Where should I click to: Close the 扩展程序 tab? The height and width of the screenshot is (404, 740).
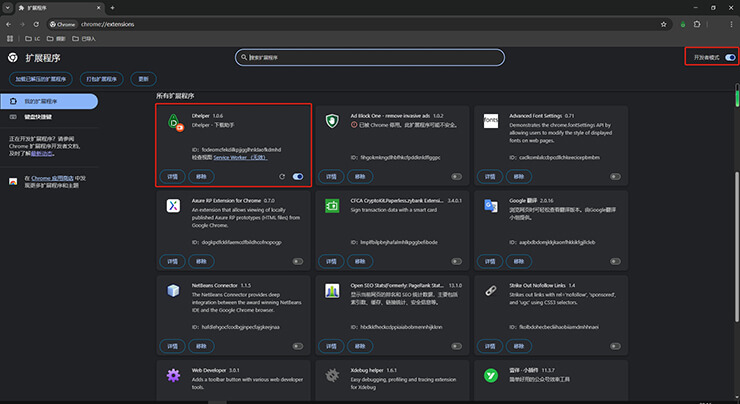tap(99, 8)
